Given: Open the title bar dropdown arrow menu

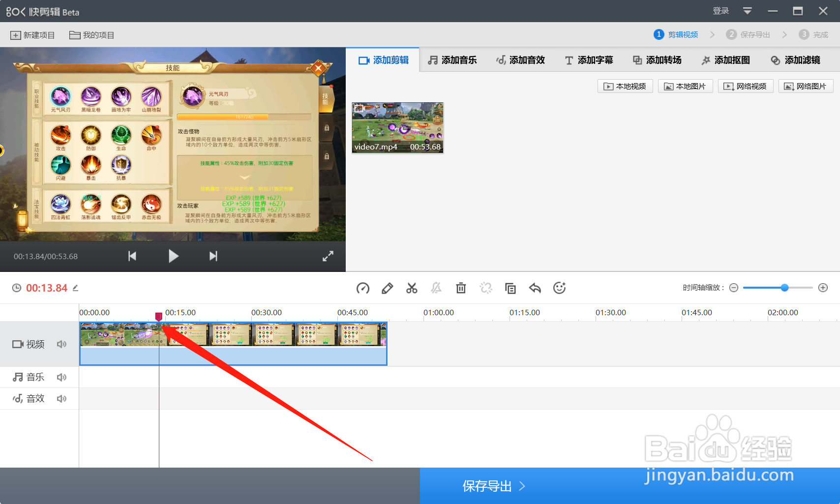Looking at the screenshot, I should (748, 10).
